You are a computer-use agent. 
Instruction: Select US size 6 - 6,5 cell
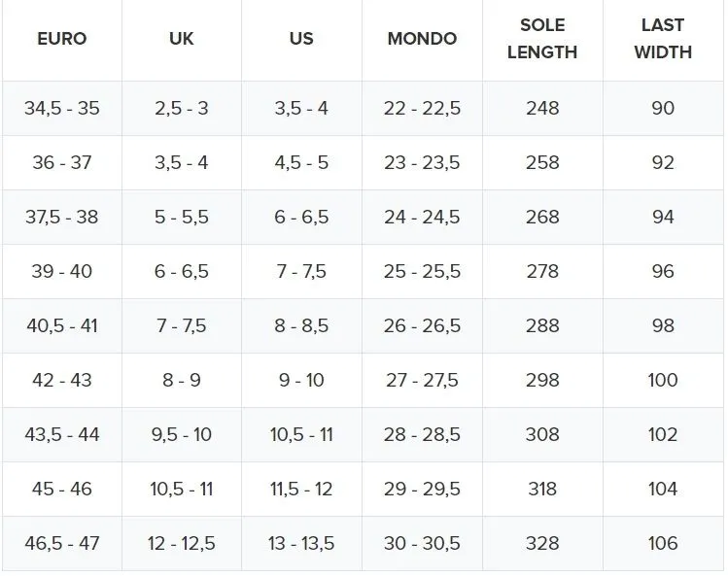tap(301, 217)
